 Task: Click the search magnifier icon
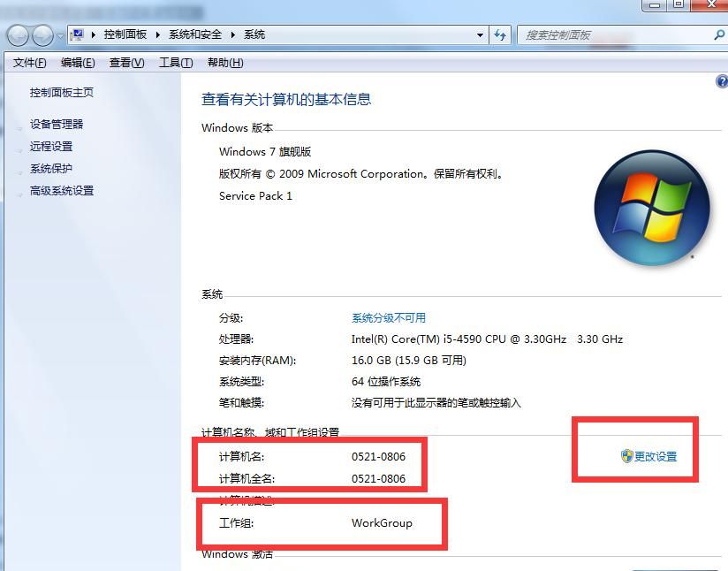(x=716, y=34)
